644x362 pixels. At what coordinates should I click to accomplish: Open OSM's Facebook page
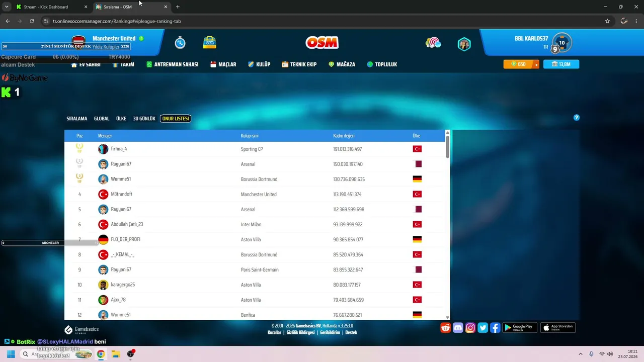(495, 328)
